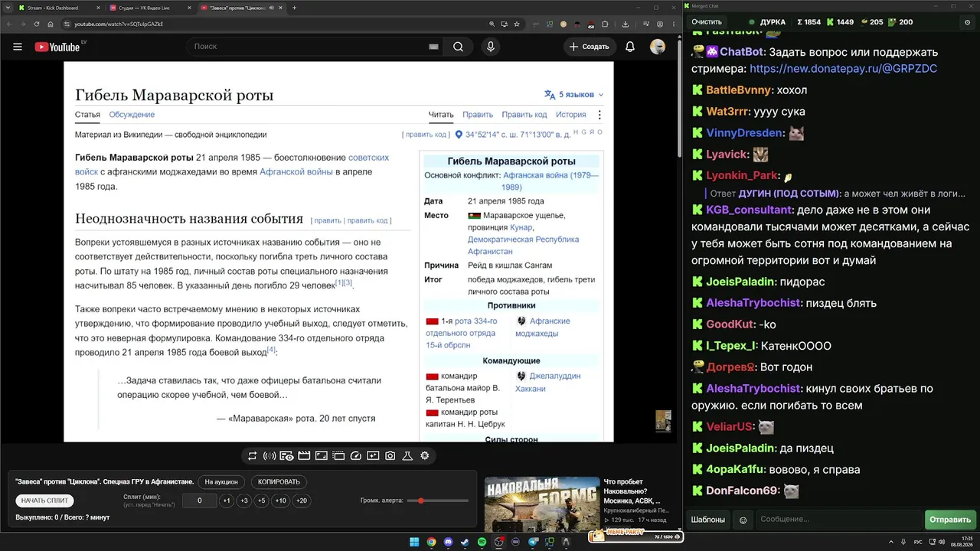Open the gear settings in overlay toolbar
The image size is (980, 551).
(x=424, y=456)
